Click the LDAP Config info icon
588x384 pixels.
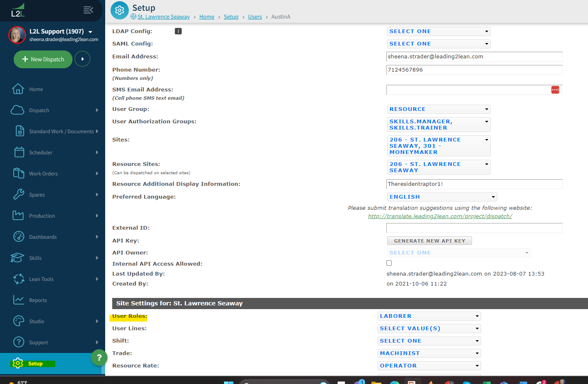(178, 31)
